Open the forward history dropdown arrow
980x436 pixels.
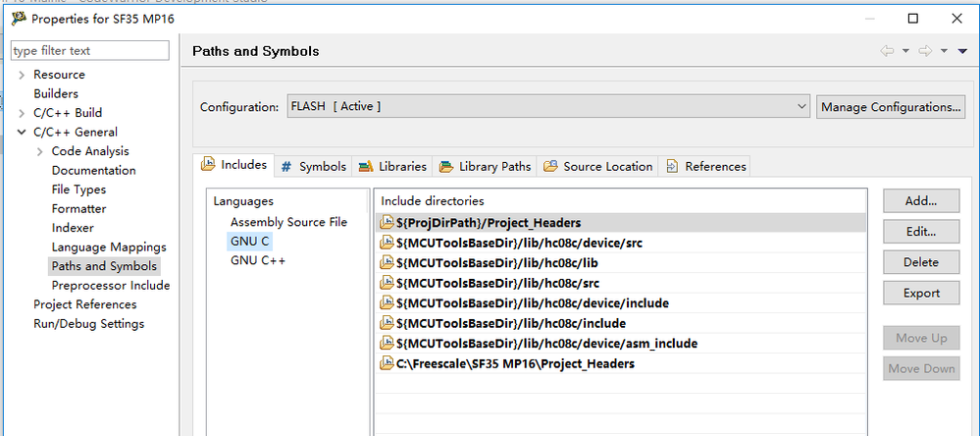[944, 51]
